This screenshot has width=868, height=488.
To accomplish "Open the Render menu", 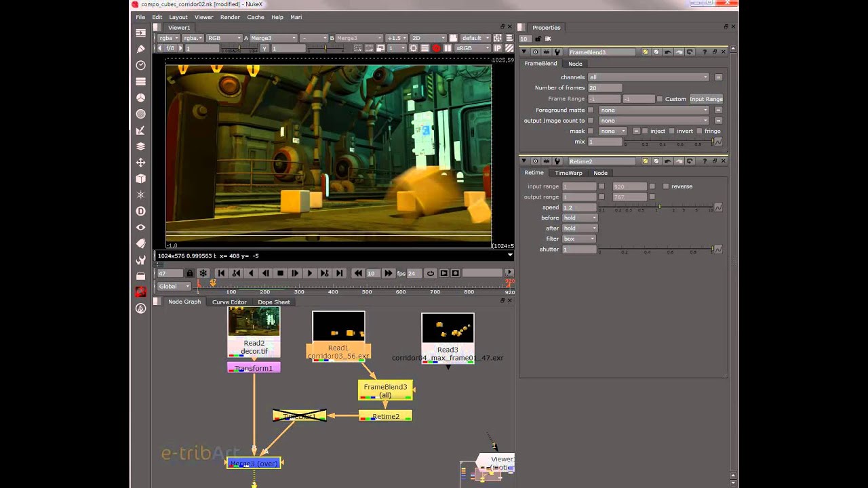I will pos(230,17).
